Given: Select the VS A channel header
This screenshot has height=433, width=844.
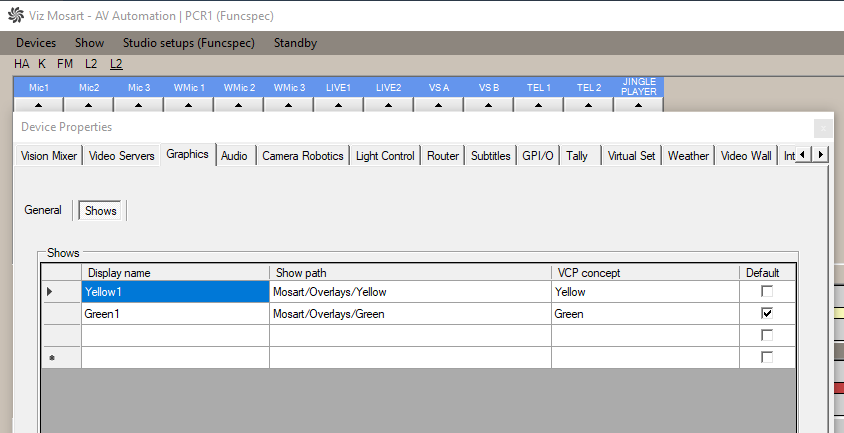Looking at the screenshot, I should 439,88.
